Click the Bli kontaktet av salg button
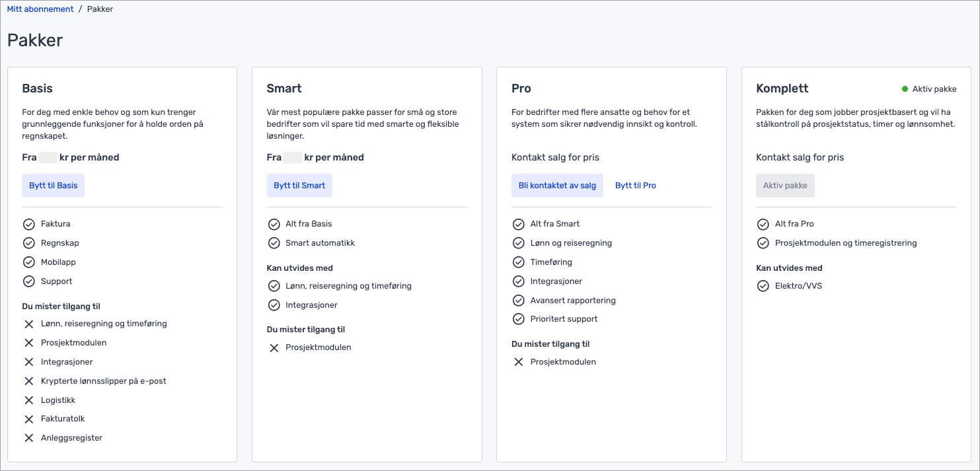This screenshot has width=980, height=471. click(x=557, y=186)
